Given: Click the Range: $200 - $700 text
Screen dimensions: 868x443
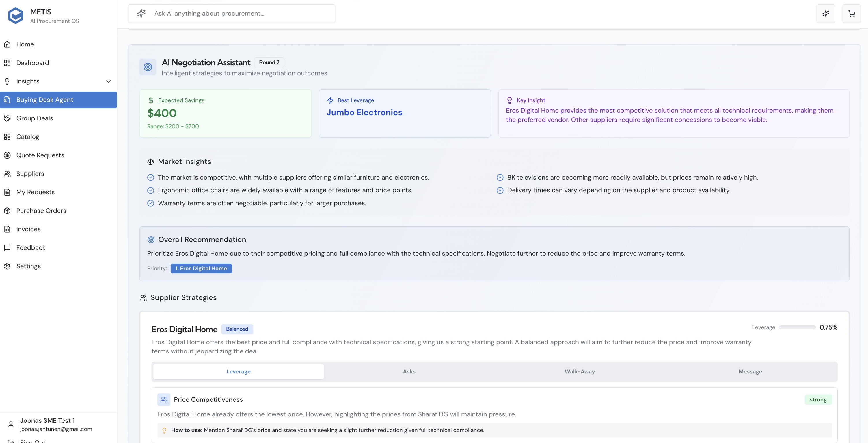Looking at the screenshot, I should point(173,126).
